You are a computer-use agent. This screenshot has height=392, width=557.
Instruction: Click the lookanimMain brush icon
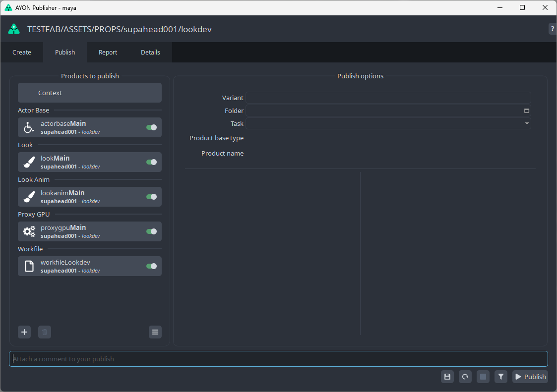pos(29,197)
